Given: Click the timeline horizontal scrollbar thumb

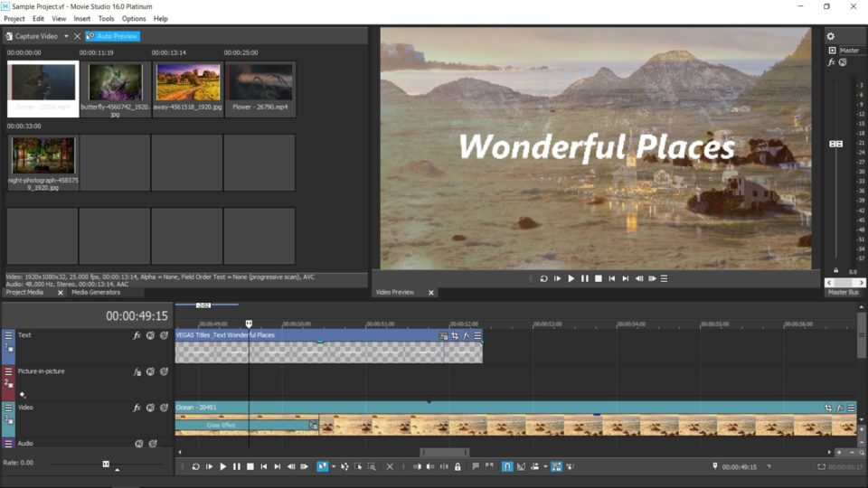Looking at the screenshot, I should [445, 453].
